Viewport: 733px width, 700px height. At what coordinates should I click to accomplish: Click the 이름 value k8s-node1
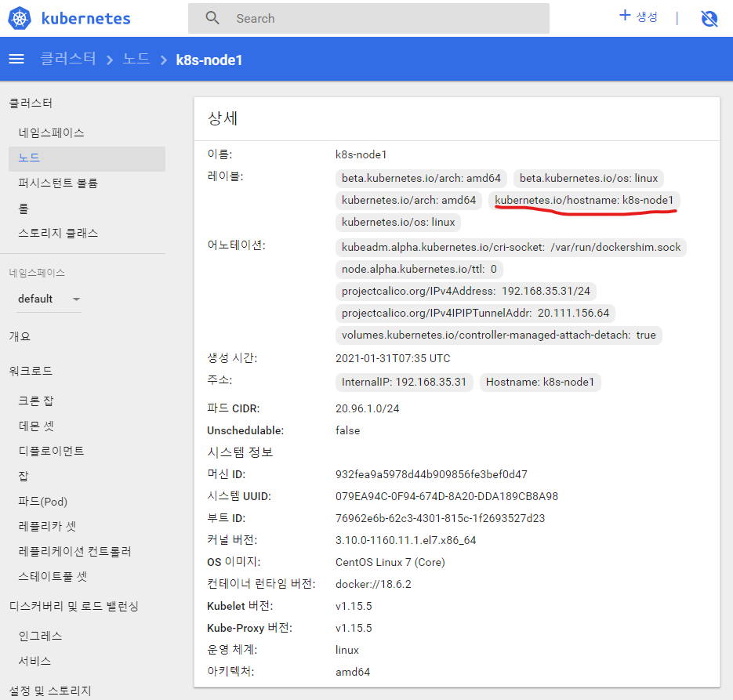(361, 154)
